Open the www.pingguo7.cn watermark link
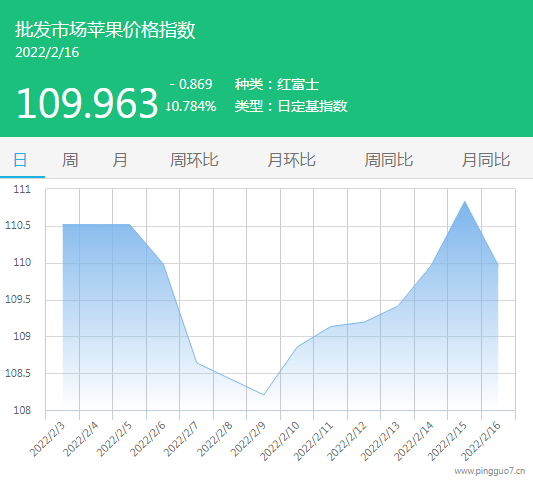This screenshot has width=533, height=481. [x=490, y=471]
